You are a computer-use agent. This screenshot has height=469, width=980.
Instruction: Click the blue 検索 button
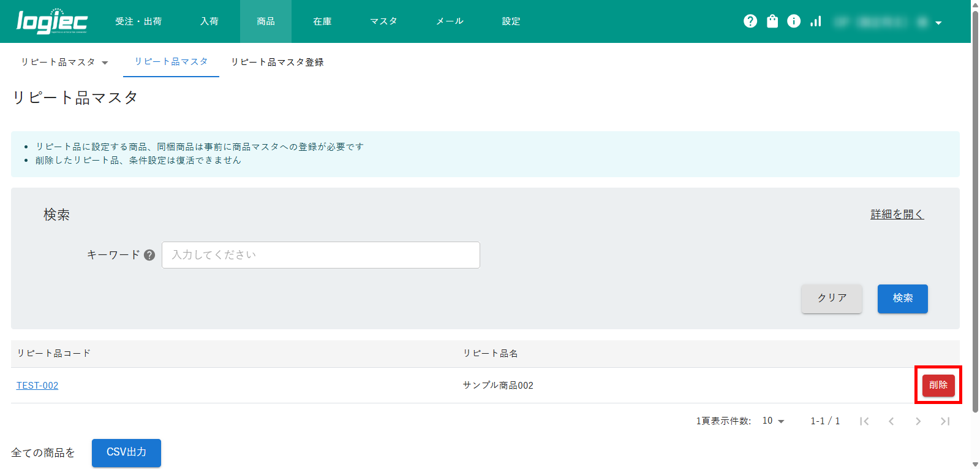pos(902,299)
